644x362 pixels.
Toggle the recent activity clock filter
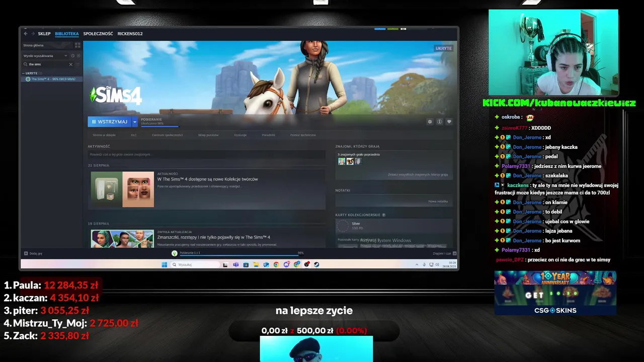click(72, 56)
